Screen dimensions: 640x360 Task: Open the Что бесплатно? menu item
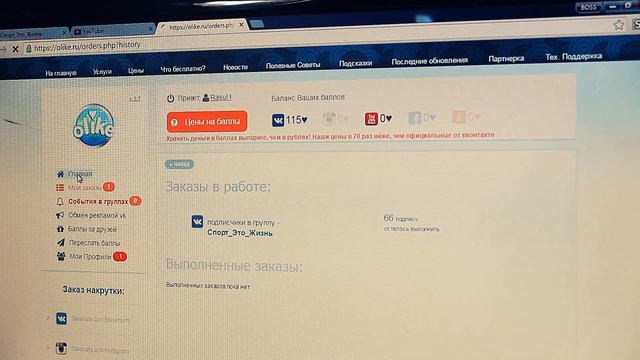pyautogui.click(x=183, y=69)
